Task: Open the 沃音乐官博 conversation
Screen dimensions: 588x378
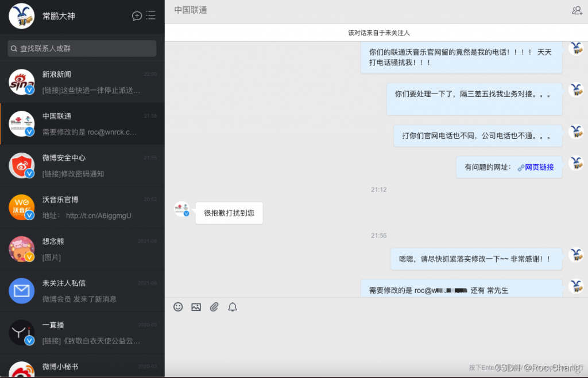Action: pos(82,207)
